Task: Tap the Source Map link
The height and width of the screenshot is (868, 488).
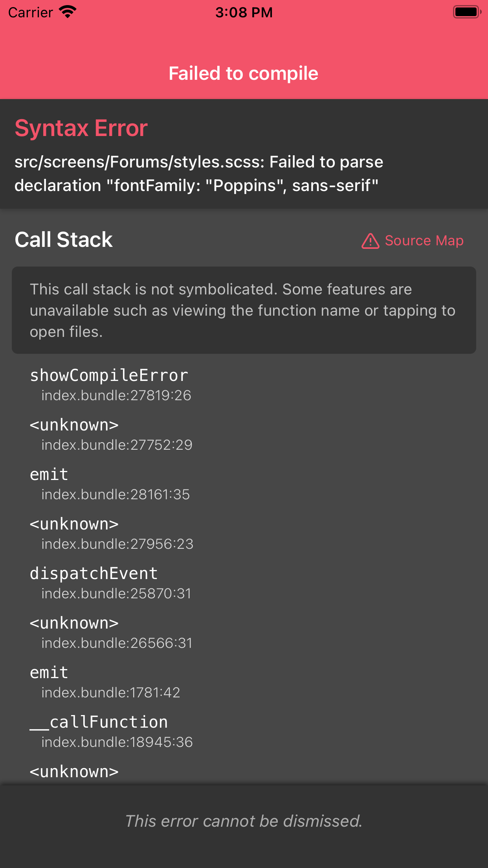Action: (424, 241)
